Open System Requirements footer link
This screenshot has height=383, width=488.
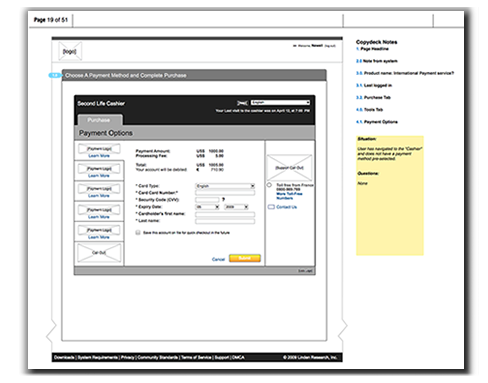98,357
